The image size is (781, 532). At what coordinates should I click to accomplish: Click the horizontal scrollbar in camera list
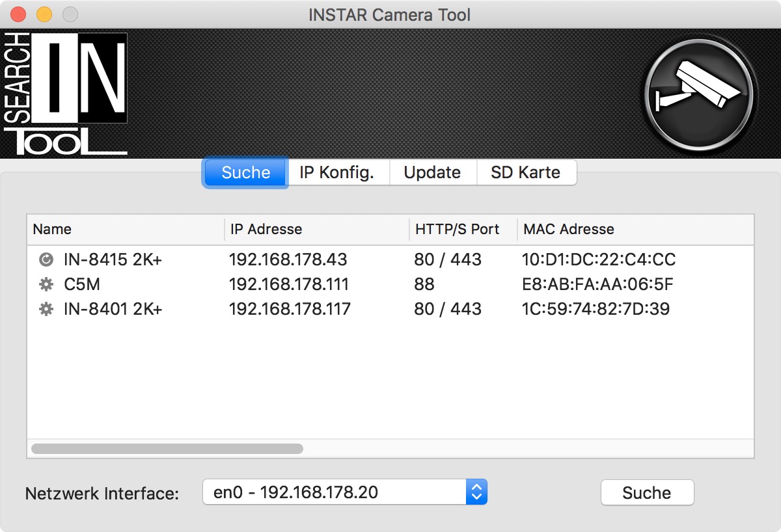coord(167,448)
